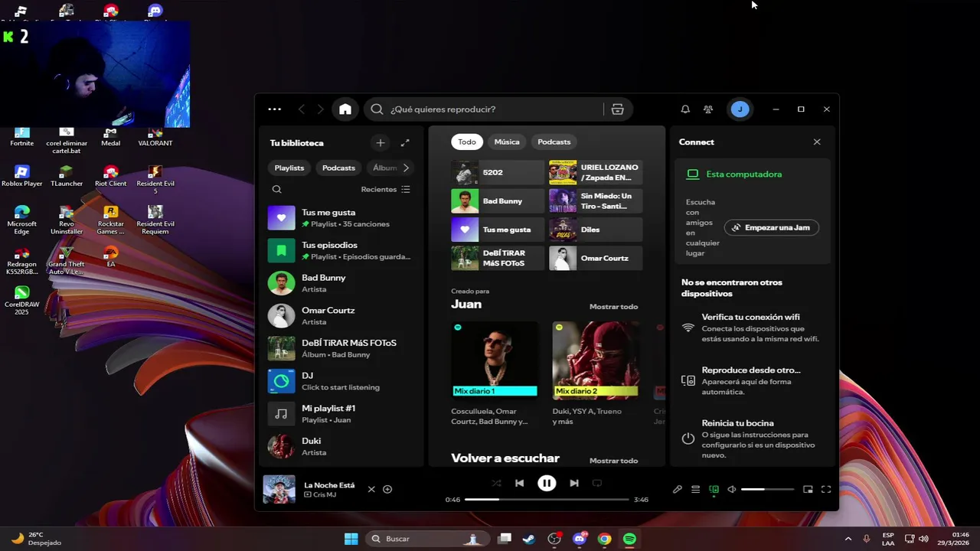The height and width of the screenshot is (551, 980).
Task: Open notifications bell
Action: pos(685,109)
